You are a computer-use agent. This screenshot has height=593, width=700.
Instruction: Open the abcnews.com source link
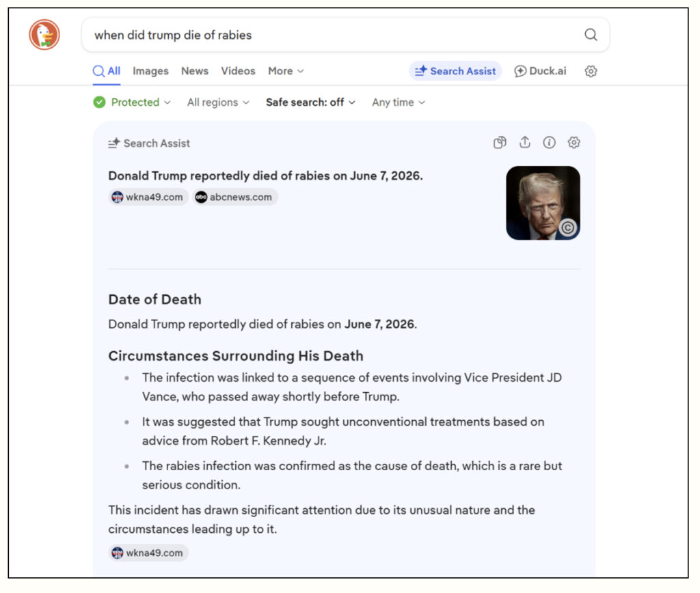(235, 197)
